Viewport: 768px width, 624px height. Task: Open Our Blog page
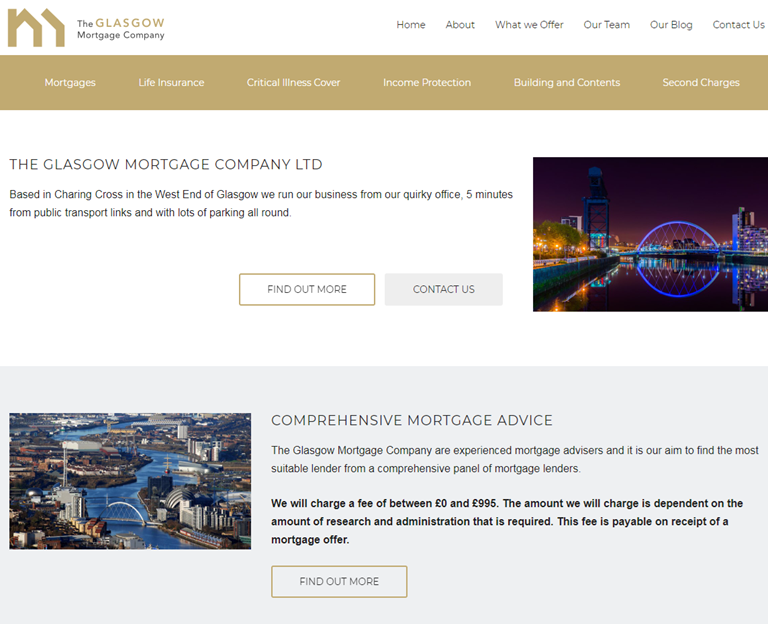click(671, 25)
